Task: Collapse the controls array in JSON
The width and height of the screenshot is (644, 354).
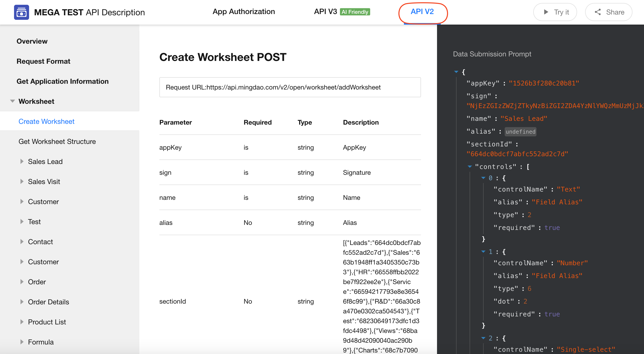Action: pyautogui.click(x=470, y=167)
